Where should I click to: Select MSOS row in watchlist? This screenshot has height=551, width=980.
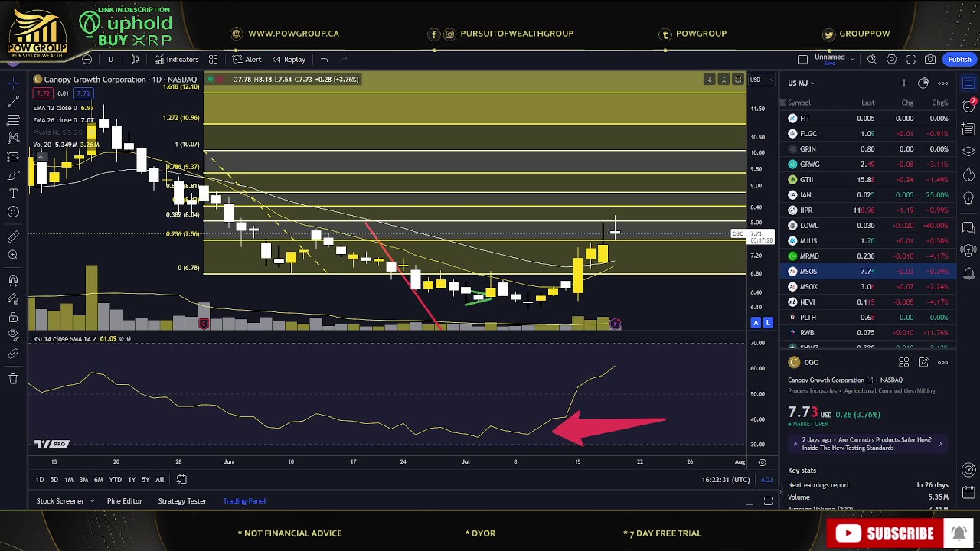(867, 271)
